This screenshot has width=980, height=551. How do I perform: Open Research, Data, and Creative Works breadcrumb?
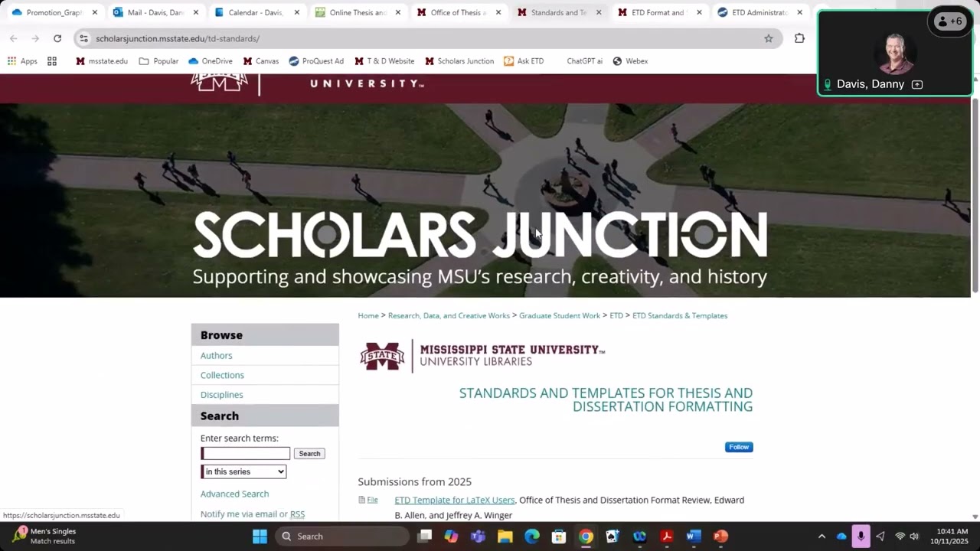click(x=449, y=315)
